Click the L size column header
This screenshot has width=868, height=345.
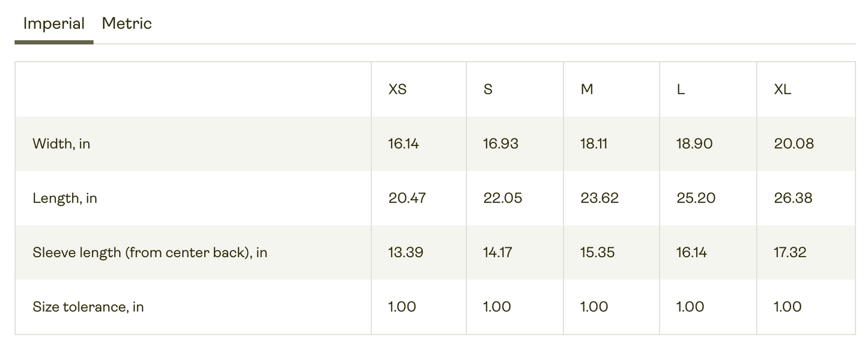(x=681, y=90)
